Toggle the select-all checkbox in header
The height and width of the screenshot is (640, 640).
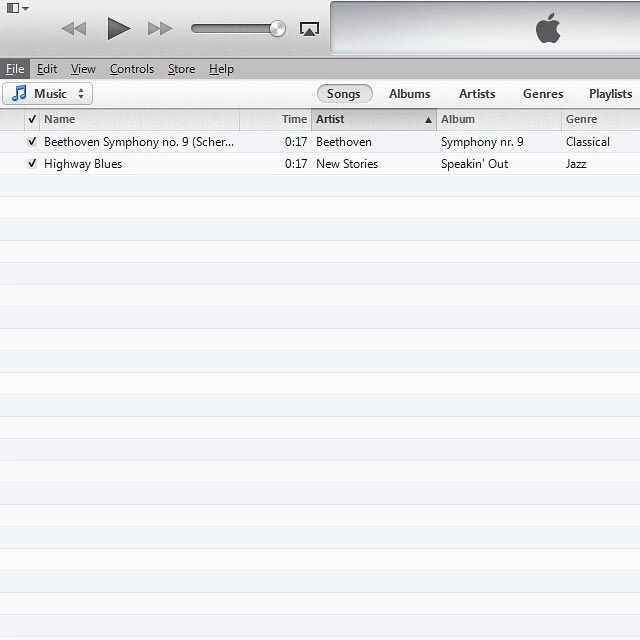coord(32,119)
